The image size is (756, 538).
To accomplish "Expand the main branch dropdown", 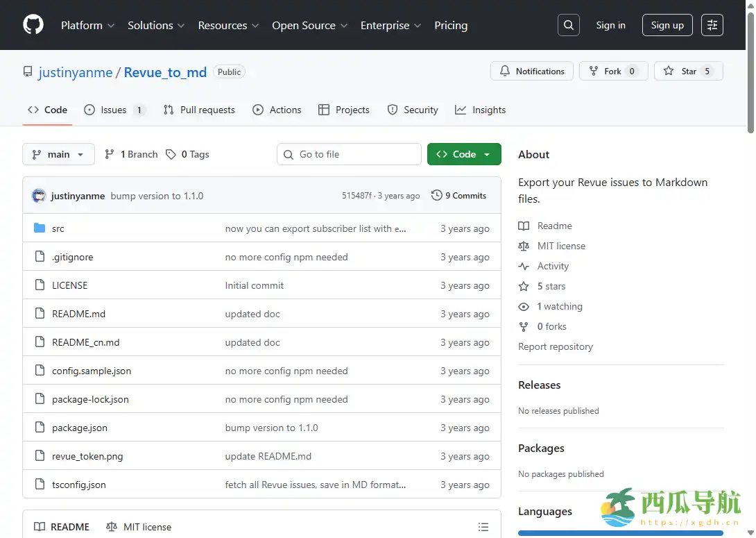I will [x=58, y=154].
